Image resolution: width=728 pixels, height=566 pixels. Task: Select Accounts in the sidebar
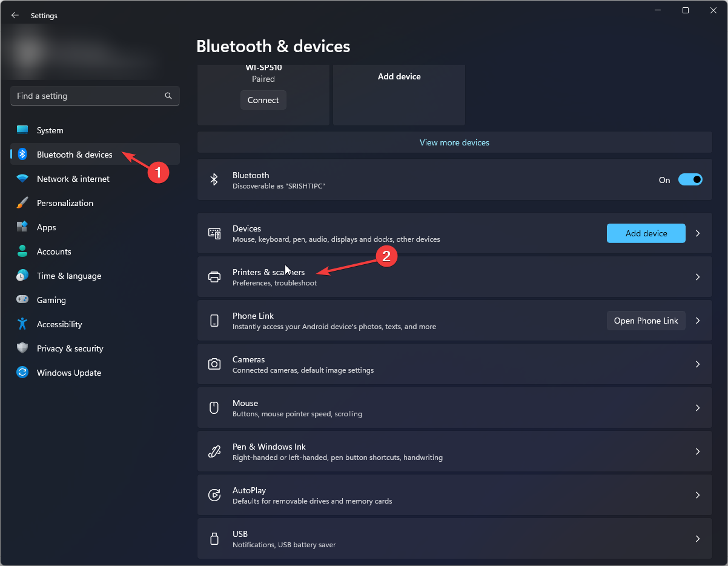point(95,251)
